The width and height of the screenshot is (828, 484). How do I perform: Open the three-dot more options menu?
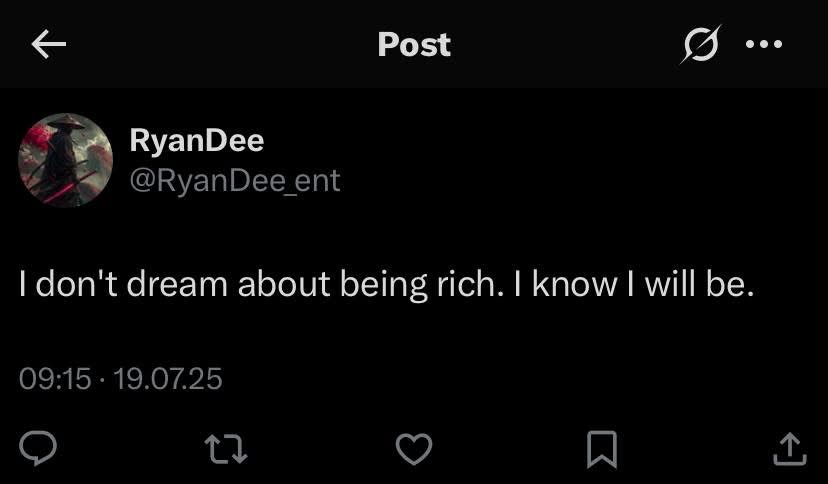(x=764, y=44)
